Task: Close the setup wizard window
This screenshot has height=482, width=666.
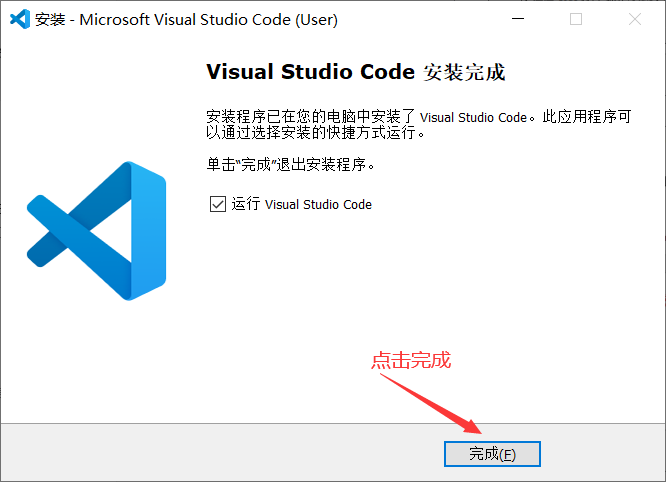Action: pyautogui.click(x=635, y=20)
